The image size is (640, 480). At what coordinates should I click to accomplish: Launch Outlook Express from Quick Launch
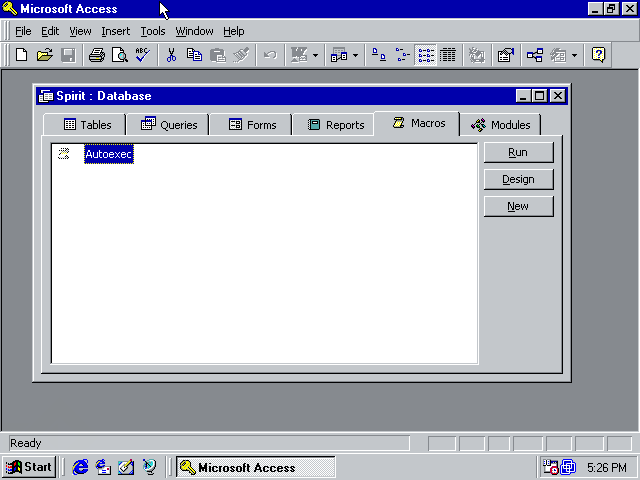click(x=103, y=467)
